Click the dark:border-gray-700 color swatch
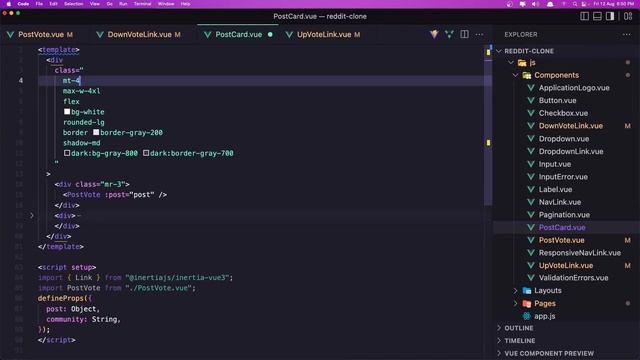 (146, 153)
